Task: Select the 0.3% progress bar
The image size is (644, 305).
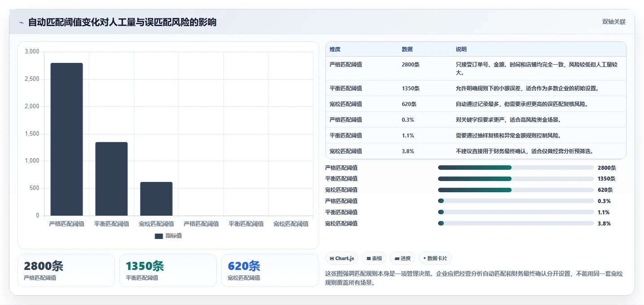Action: pyautogui.click(x=516, y=201)
